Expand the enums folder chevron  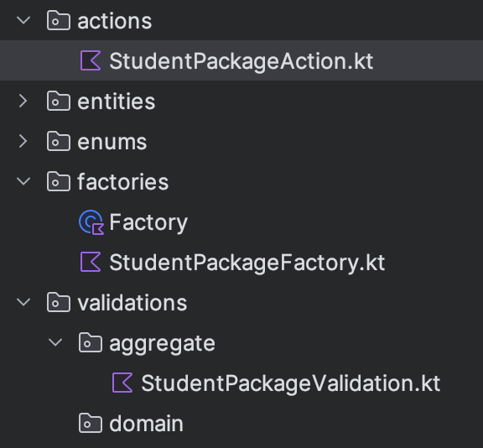(23, 142)
